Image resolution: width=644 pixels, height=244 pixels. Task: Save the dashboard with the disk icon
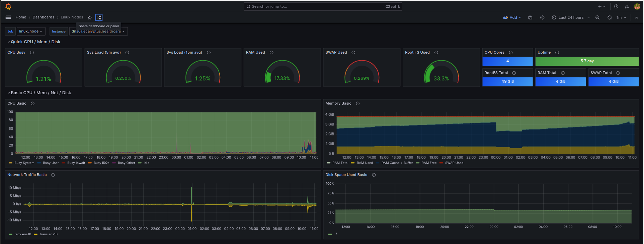[530, 17]
